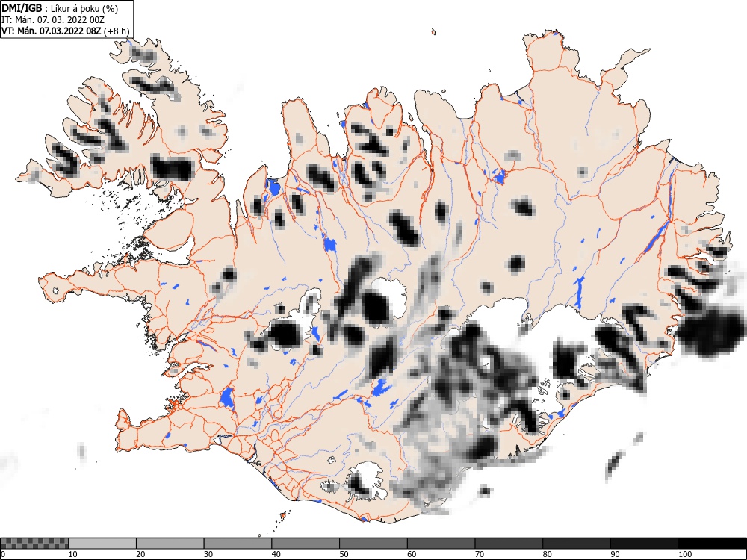Click the 80-90 percent legend swatch
Image resolution: width=747 pixels, height=560 pixels.
point(576,544)
